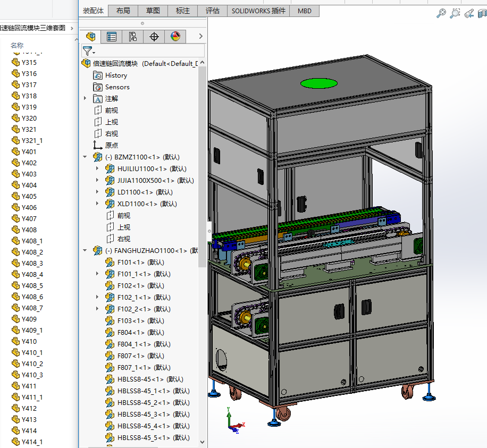Open the SOLIDWORKS 插件 ribbon tab
Screen dimensions: 487x448
[258, 11]
